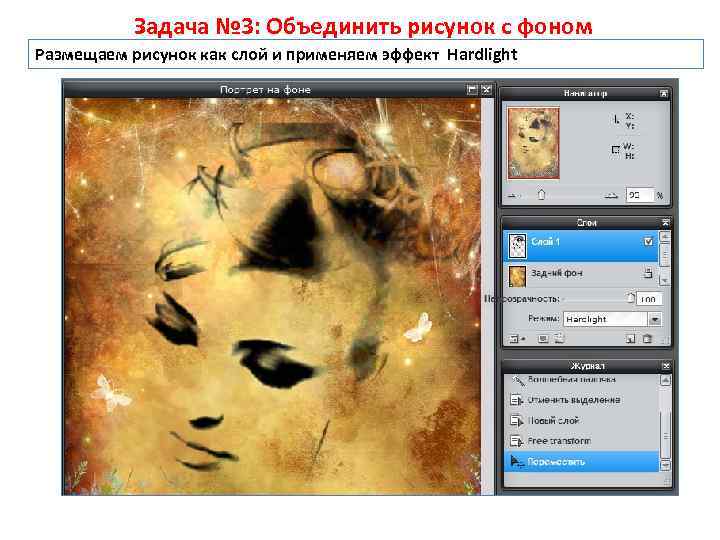The image size is (720, 540).
Task: Click the toggle layer settings icon
Action: point(515,339)
